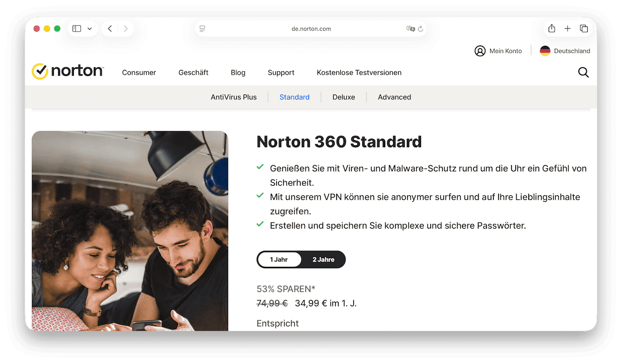Image resolution: width=622 pixels, height=364 pixels.
Task: Open the Safari Share icon
Action: pyautogui.click(x=551, y=28)
